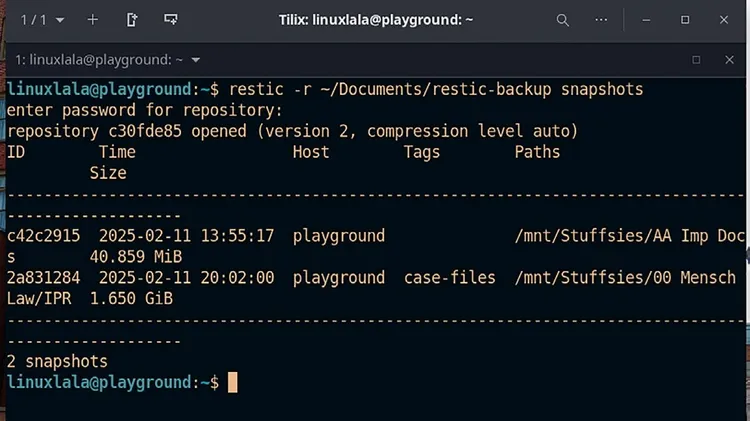Screen dimensions: 750x421
Task: Open the Tilix three-dots menu
Action: pos(601,20)
